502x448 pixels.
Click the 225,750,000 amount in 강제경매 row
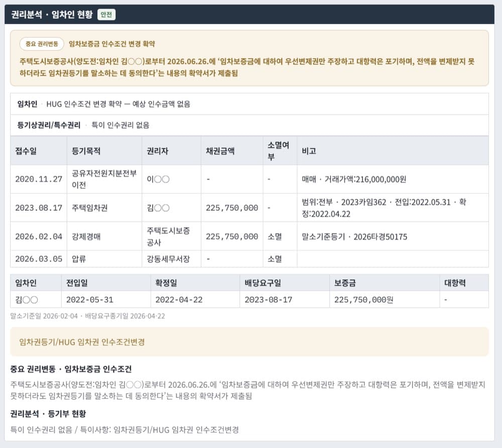(232, 237)
